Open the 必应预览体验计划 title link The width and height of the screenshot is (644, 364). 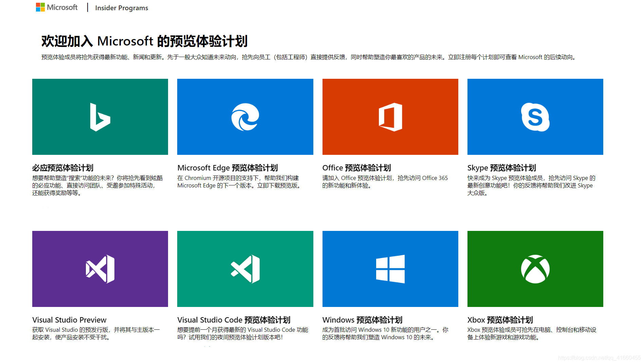[x=63, y=168]
